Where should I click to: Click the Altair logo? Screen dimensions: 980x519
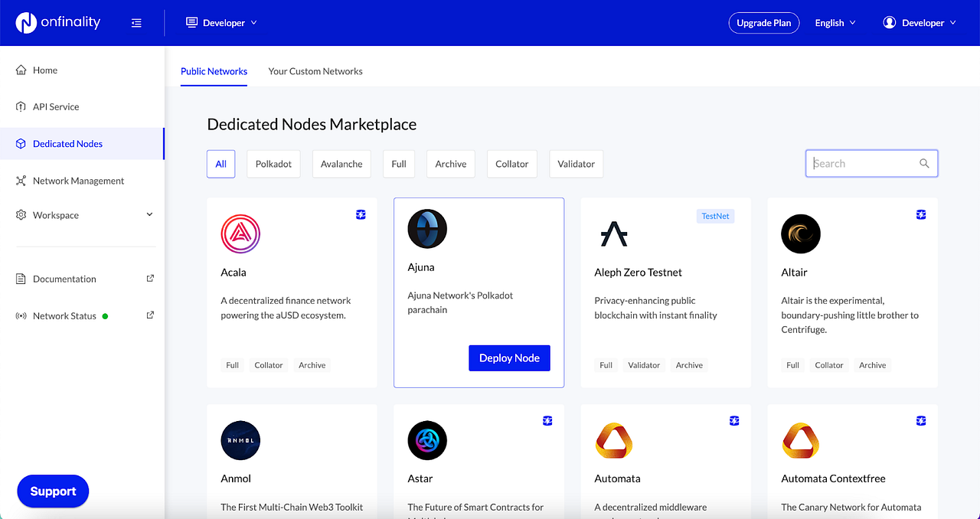tap(801, 234)
